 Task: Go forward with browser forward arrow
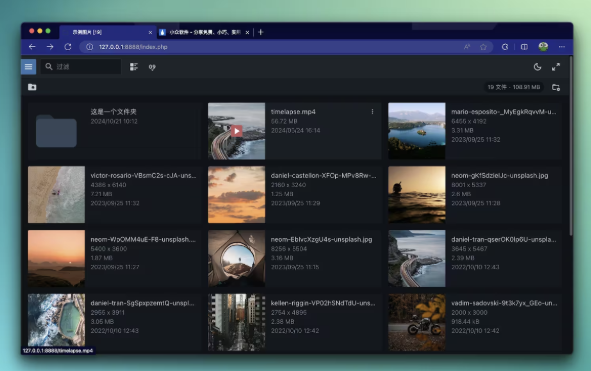pyautogui.click(x=50, y=47)
